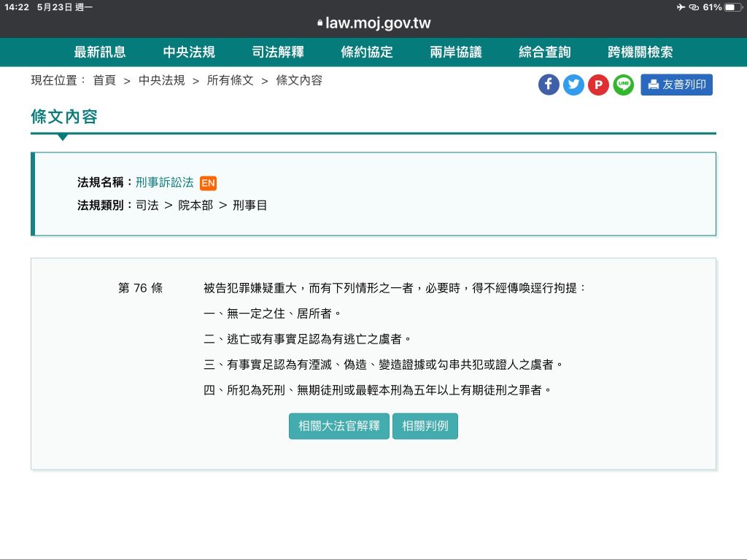
Task: Click 中央法規 breadcrumb link
Action: point(161,80)
